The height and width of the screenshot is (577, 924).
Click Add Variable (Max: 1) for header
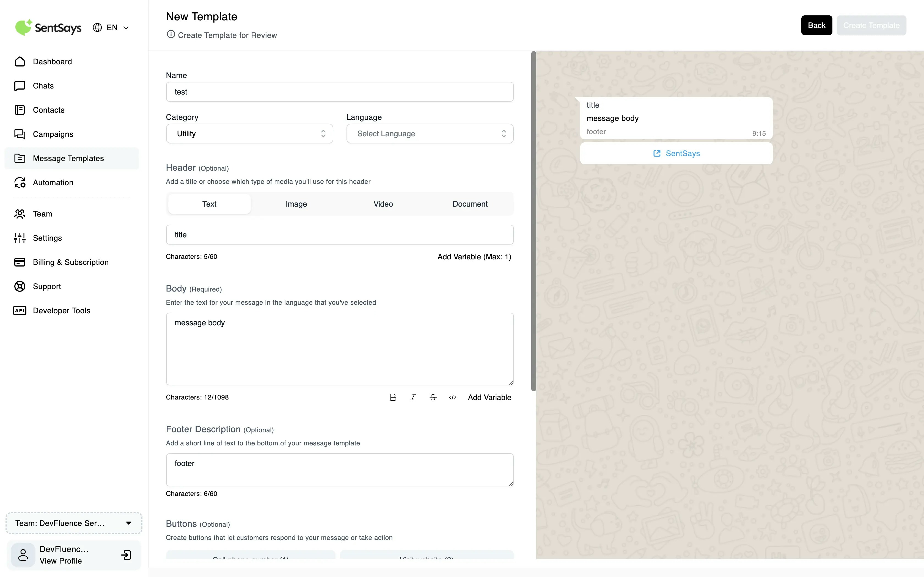[x=474, y=257]
